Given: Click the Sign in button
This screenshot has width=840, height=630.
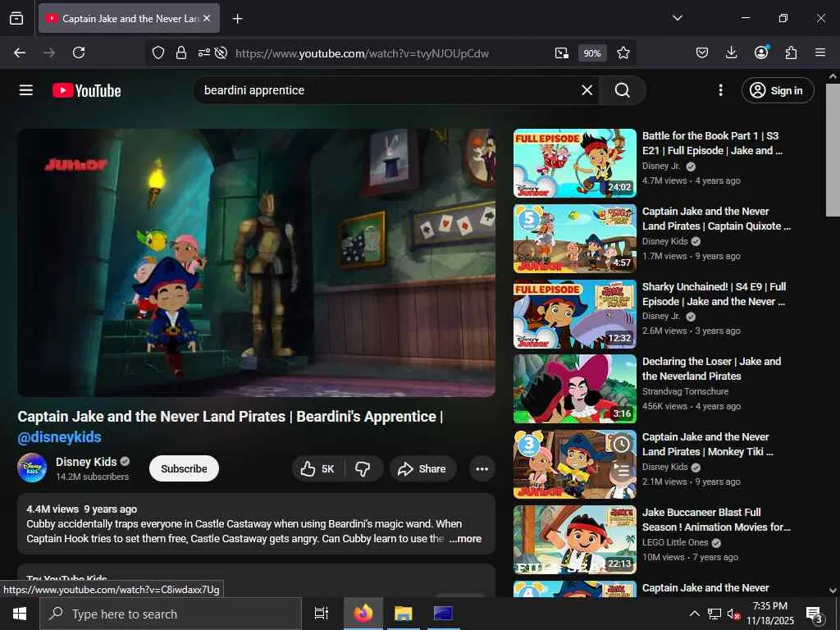Looking at the screenshot, I should pos(778,90).
